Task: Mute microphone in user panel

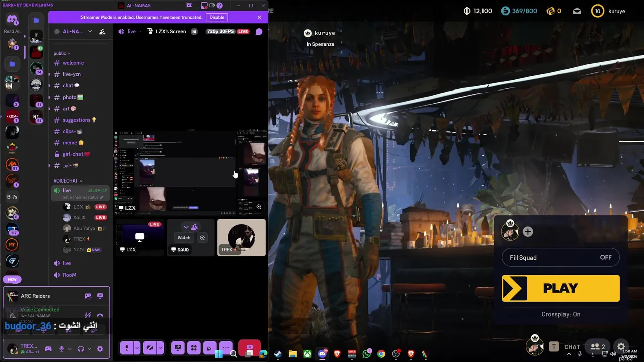Action: tap(62, 349)
